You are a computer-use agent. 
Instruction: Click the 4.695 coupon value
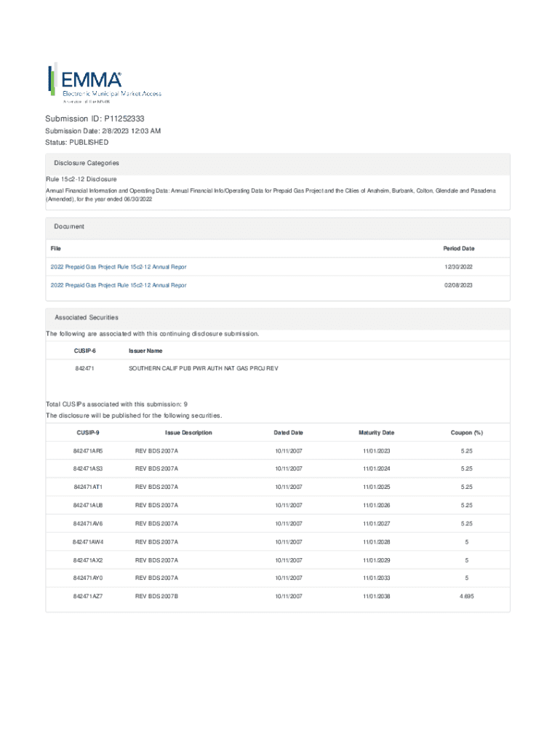(467, 597)
